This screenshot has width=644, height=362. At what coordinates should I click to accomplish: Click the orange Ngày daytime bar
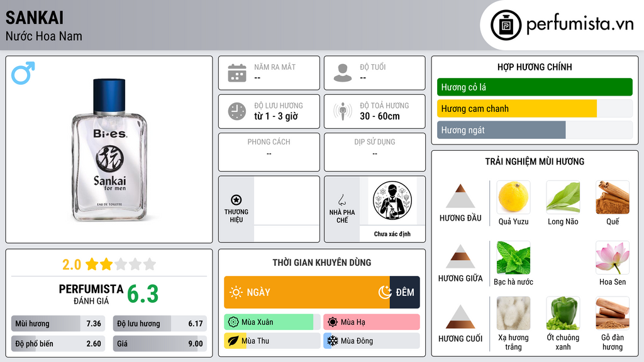click(307, 292)
